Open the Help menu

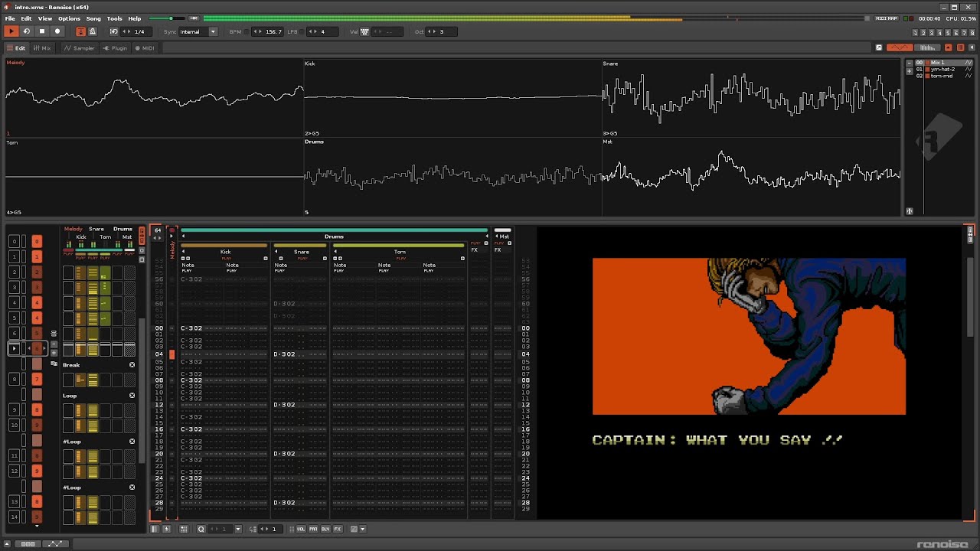pos(134,18)
